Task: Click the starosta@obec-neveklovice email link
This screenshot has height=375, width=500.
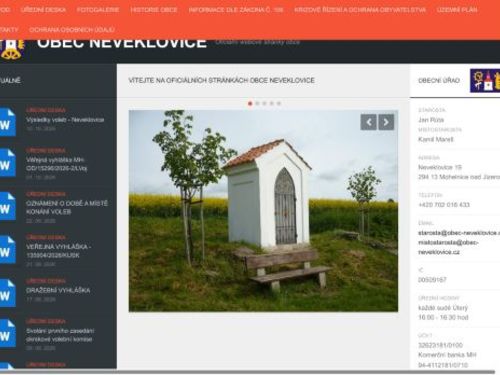Action: coord(459,233)
